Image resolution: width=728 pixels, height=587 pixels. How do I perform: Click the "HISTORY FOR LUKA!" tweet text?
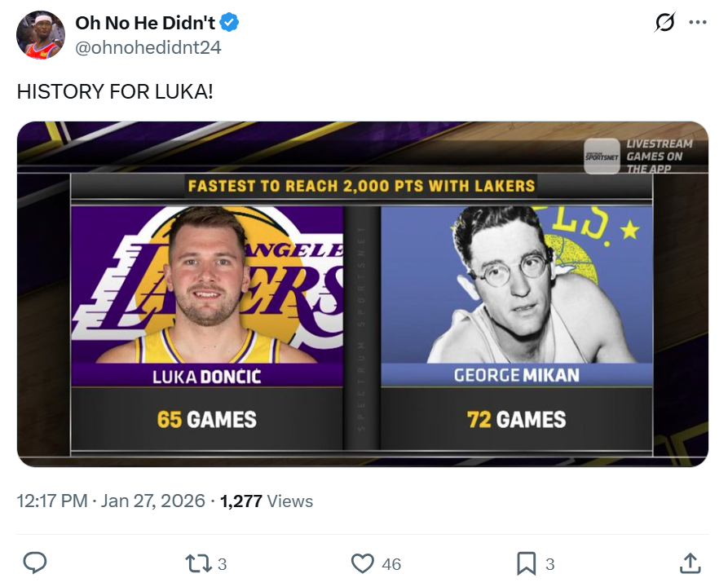(115, 91)
